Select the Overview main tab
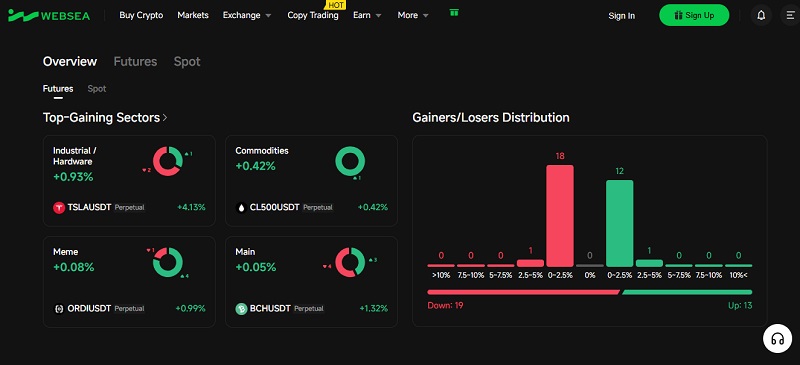 (70, 62)
